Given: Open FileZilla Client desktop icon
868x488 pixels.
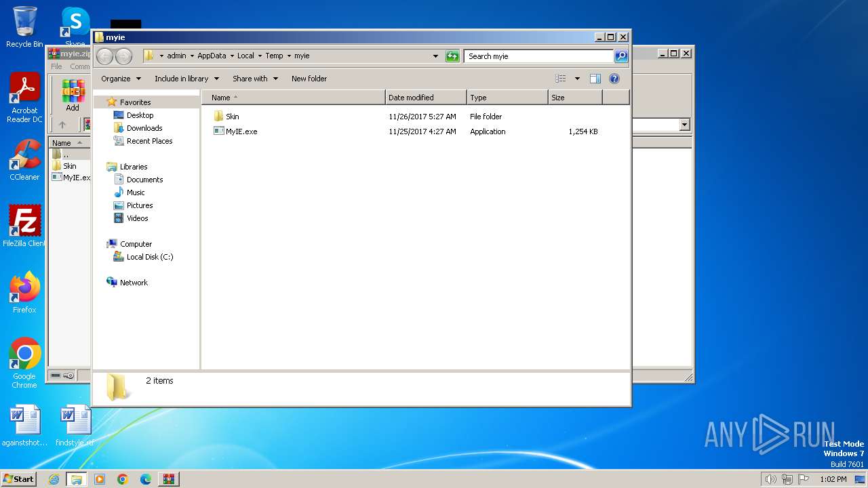Looking at the screenshot, I should [x=24, y=226].
